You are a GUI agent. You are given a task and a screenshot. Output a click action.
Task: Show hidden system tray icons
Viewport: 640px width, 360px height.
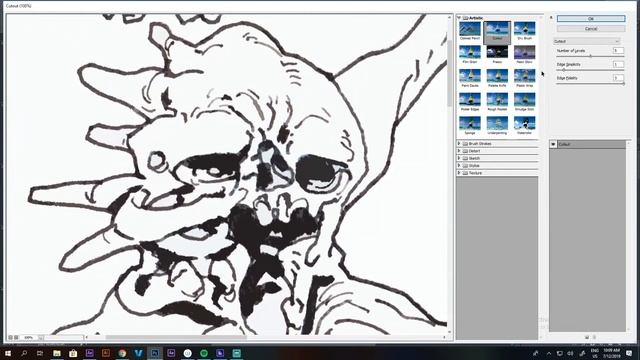coord(549,353)
